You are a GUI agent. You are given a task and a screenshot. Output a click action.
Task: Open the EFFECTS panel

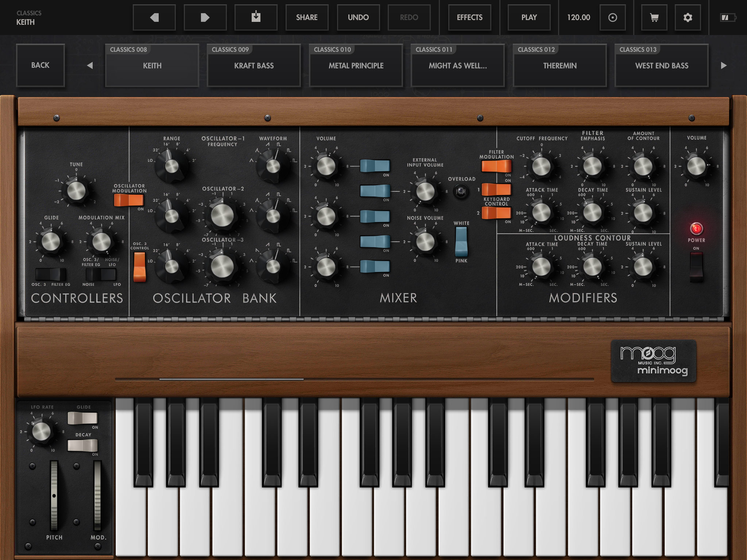(x=469, y=17)
